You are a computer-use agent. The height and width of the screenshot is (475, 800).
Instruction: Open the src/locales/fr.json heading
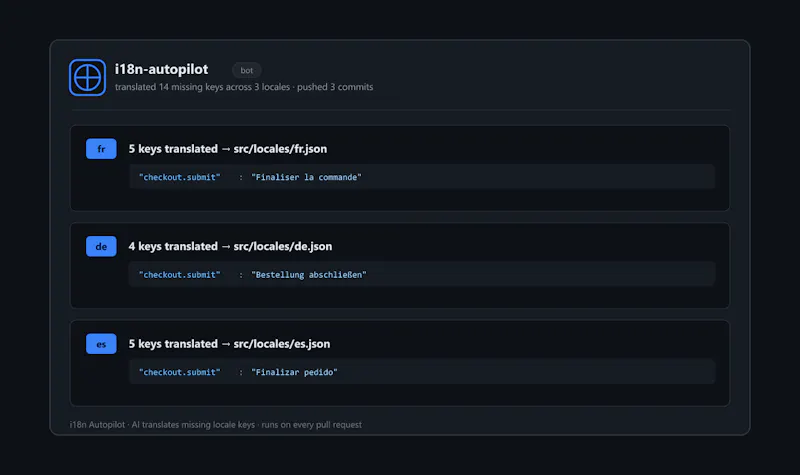coord(228,149)
